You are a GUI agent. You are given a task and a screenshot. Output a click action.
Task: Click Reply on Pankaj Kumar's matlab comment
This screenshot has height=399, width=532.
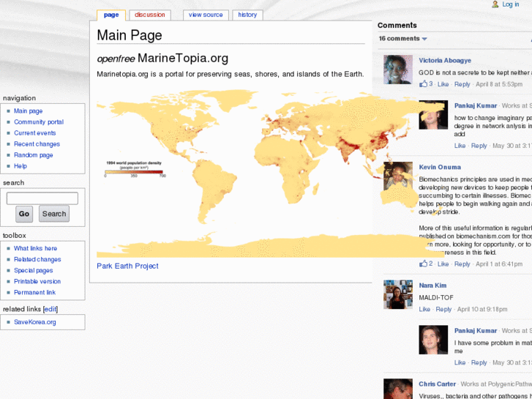[479, 362]
